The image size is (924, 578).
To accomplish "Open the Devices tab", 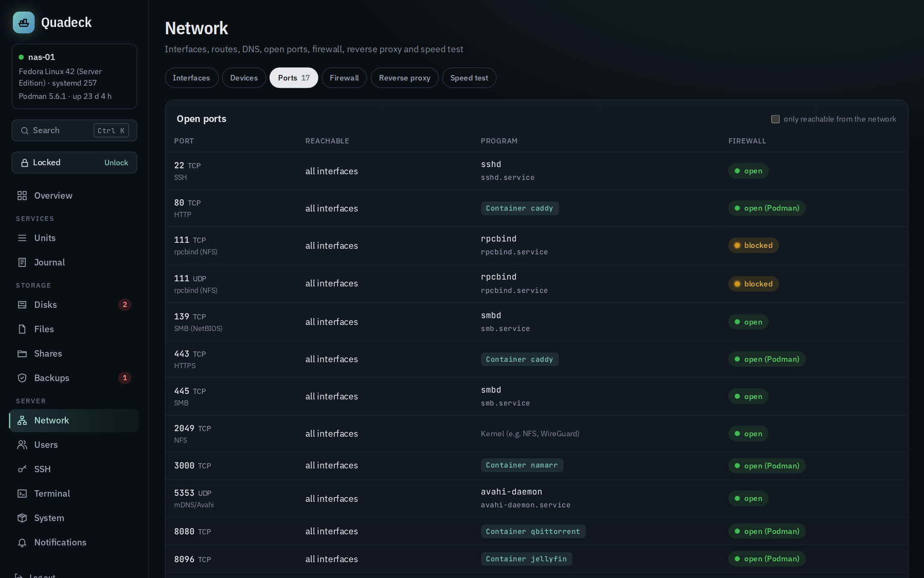I will 244,78.
